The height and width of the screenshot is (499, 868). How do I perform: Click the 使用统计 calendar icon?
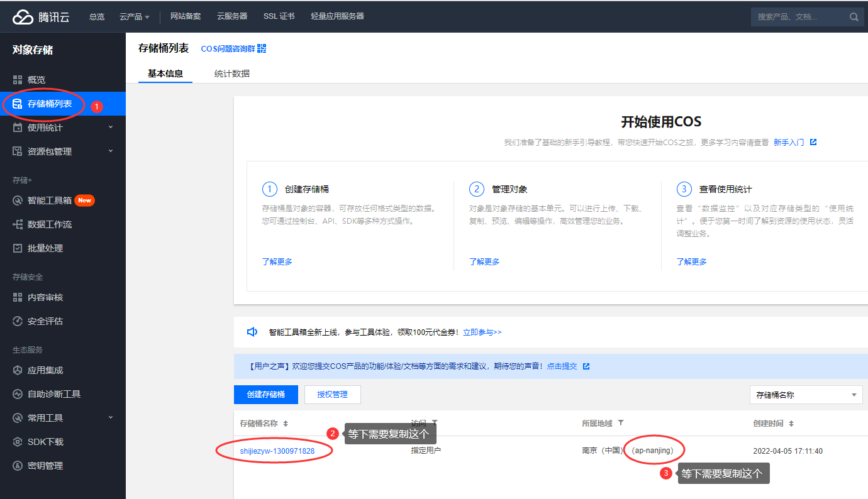18,128
